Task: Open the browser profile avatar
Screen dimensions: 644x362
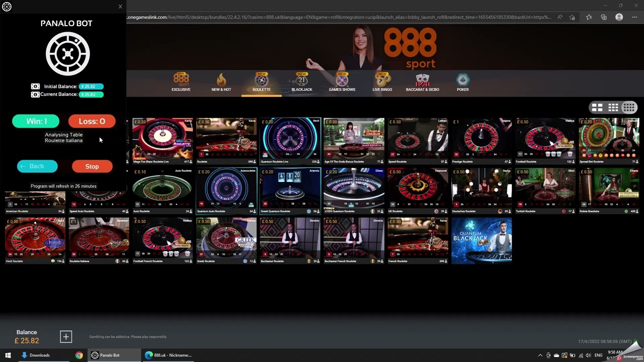Action: (619, 17)
